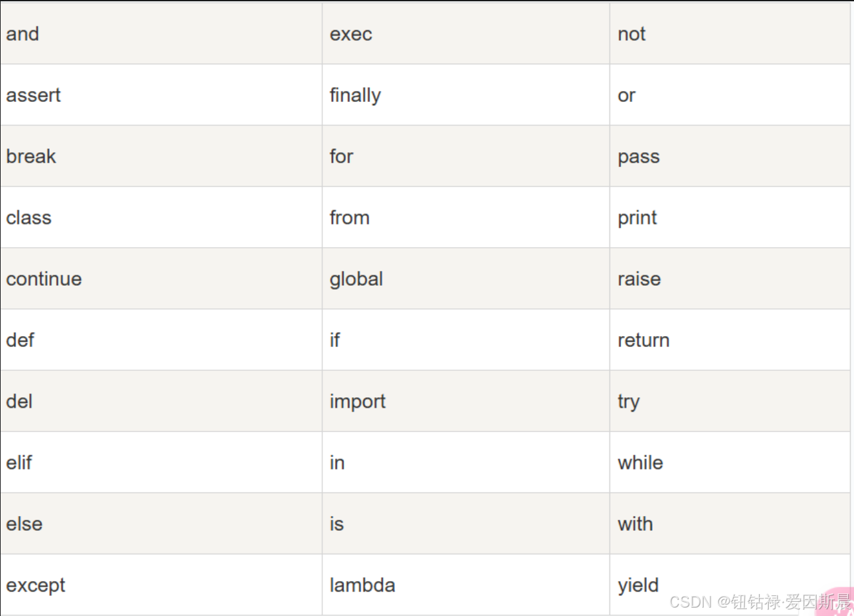
Task: Click the CSDN author watermark text
Action: coord(760,602)
